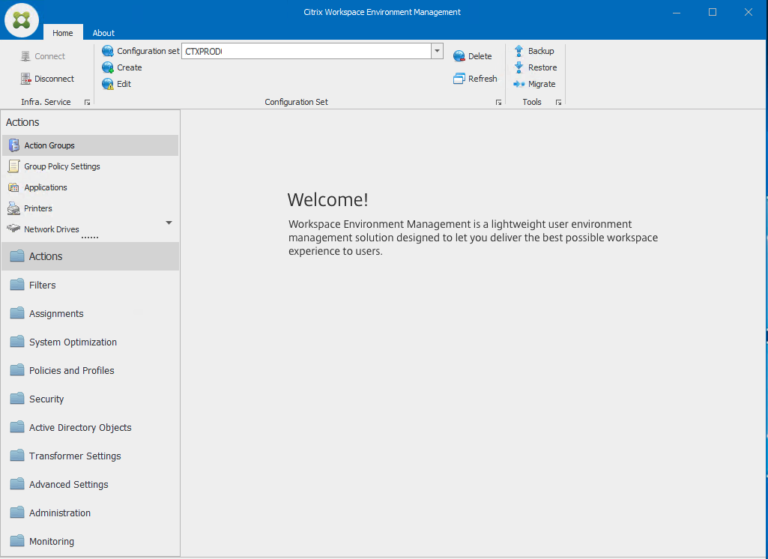The width and height of the screenshot is (768, 559).
Task: Select the Action Groups icon
Action: [14, 145]
